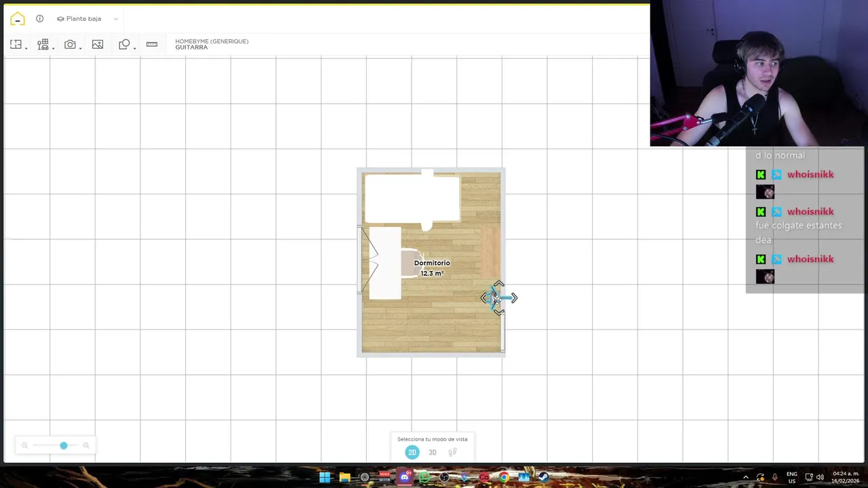Show hidden system tray icons
868x488 pixels.
tap(746, 477)
